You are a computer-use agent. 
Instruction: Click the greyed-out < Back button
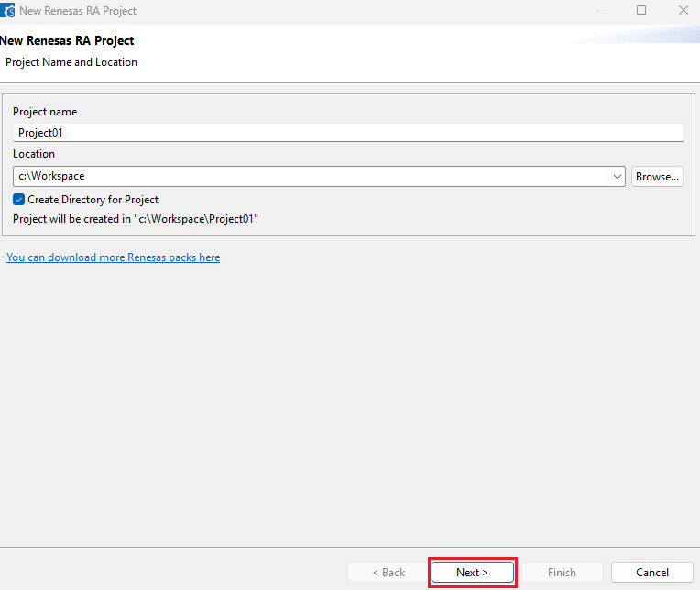click(x=388, y=573)
